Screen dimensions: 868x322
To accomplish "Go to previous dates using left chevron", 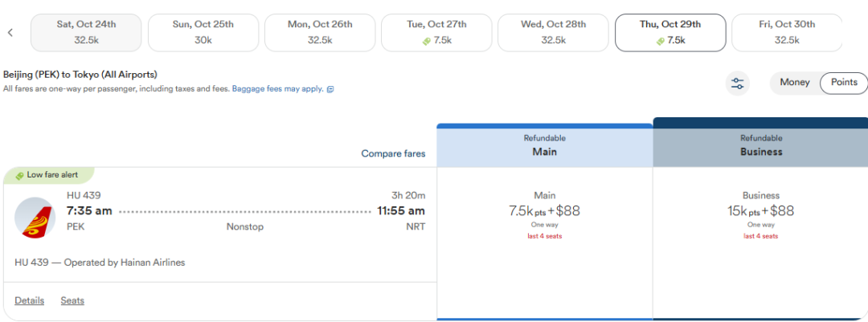I will pyautogui.click(x=10, y=33).
